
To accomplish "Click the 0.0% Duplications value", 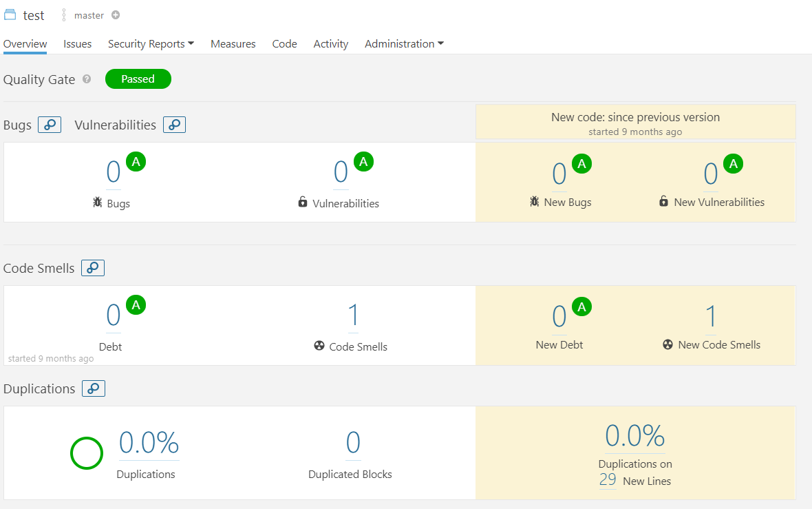I will point(149,443).
